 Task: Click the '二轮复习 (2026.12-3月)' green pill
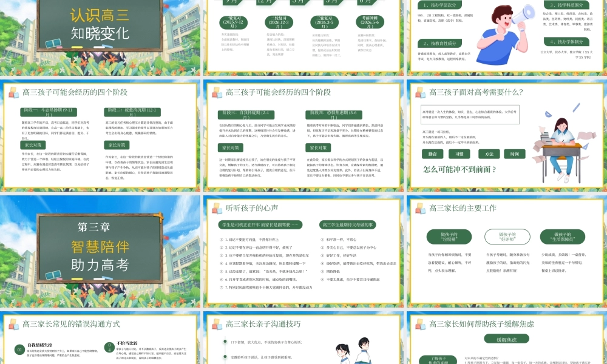279,22
